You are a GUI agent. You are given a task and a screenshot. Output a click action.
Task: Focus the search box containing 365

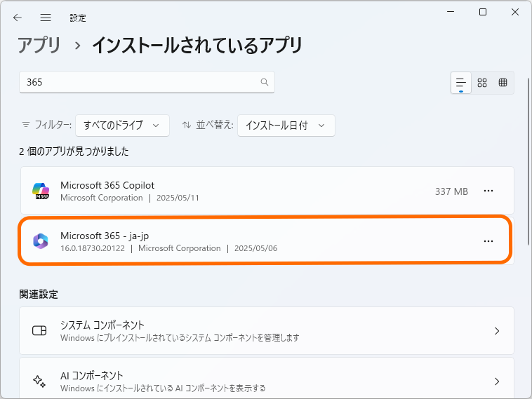(x=147, y=82)
